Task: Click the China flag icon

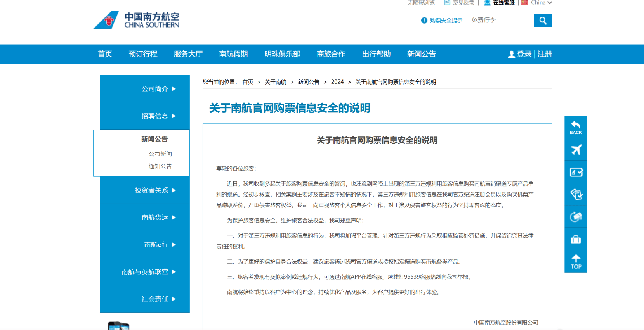Action: coord(524,3)
